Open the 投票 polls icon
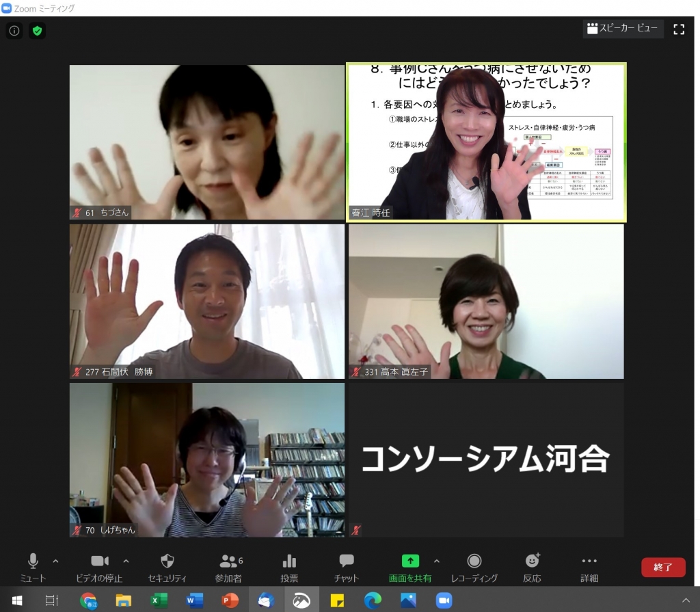This screenshot has height=612, width=700. pos(289,561)
